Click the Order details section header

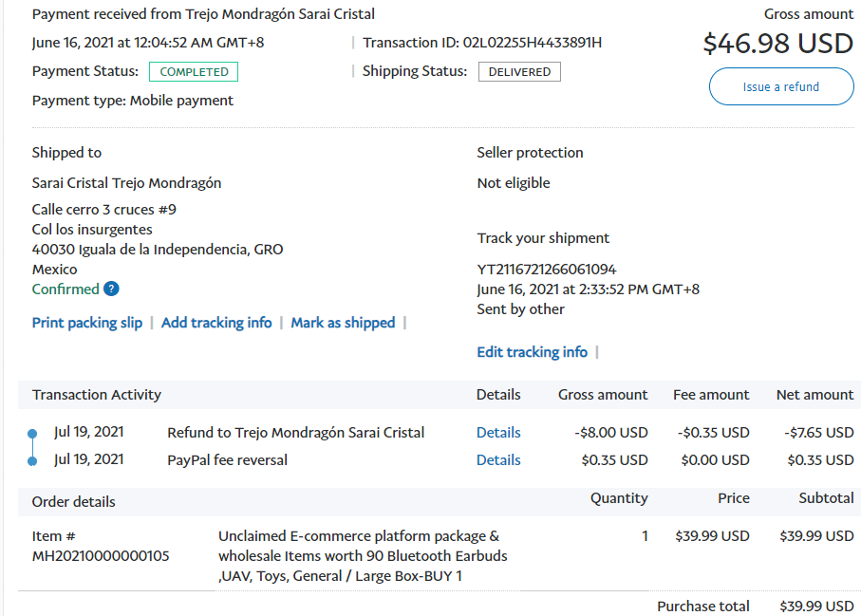coord(74,501)
